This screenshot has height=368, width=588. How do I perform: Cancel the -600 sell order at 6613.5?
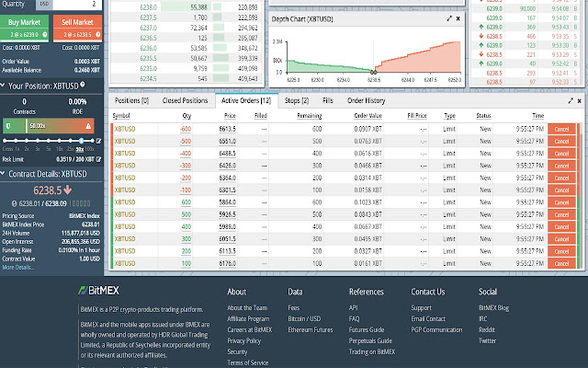[561, 129]
